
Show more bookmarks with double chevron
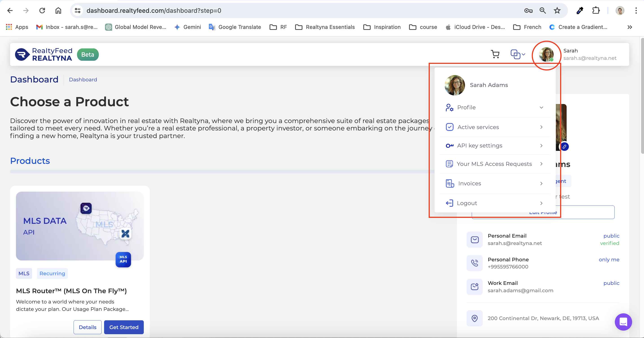(629, 27)
